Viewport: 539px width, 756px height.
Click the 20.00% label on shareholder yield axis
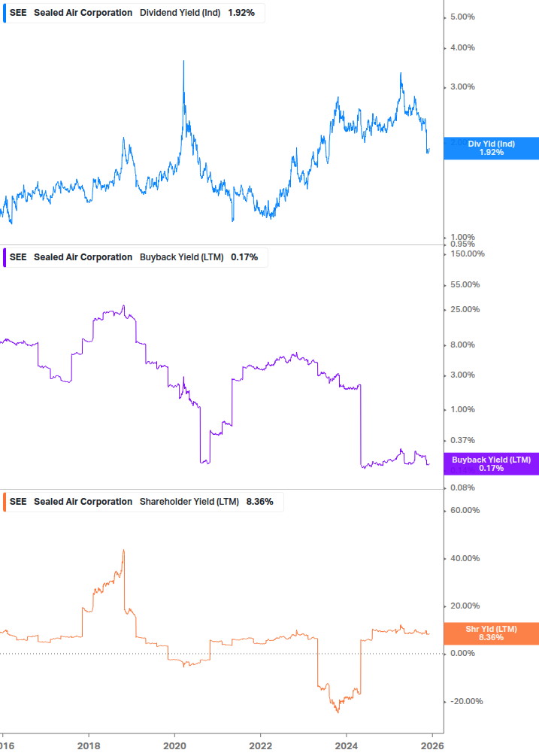coord(465,606)
